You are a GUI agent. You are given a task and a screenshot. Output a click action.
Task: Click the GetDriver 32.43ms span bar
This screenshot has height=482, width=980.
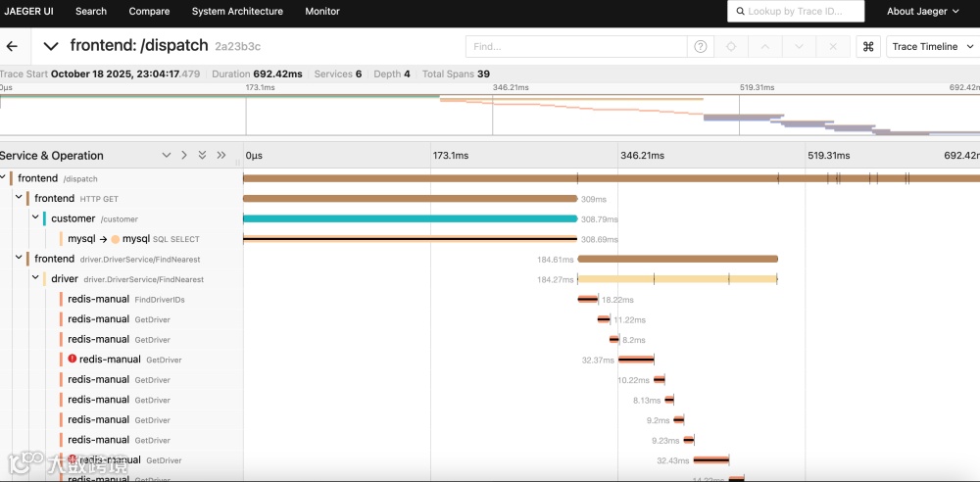[x=711, y=460]
